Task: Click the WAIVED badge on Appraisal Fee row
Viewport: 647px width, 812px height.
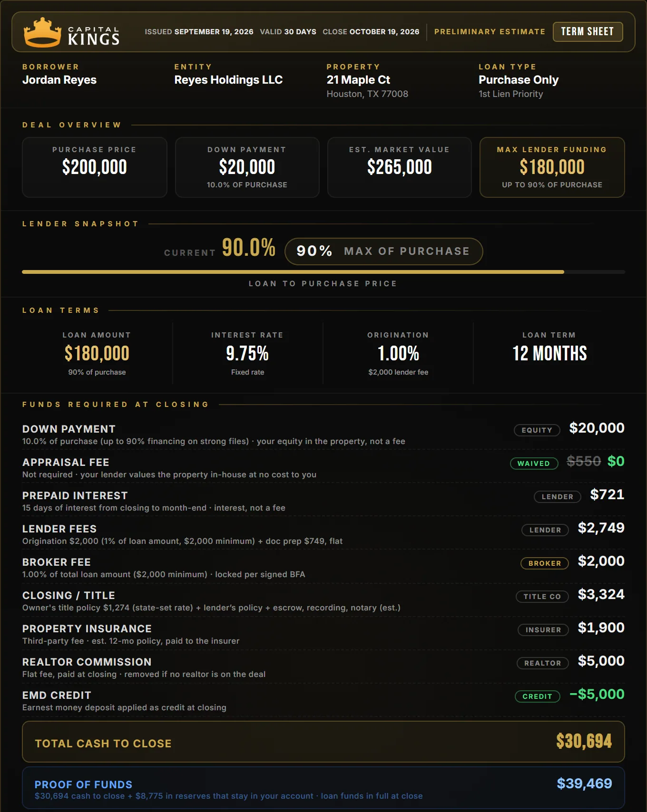Action: pyautogui.click(x=534, y=464)
